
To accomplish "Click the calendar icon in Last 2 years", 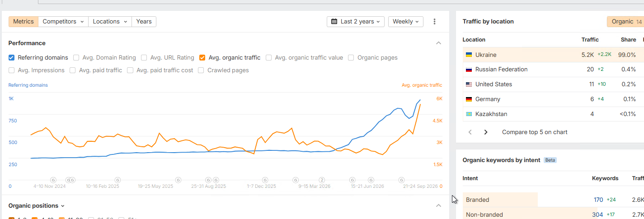I will click(334, 22).
